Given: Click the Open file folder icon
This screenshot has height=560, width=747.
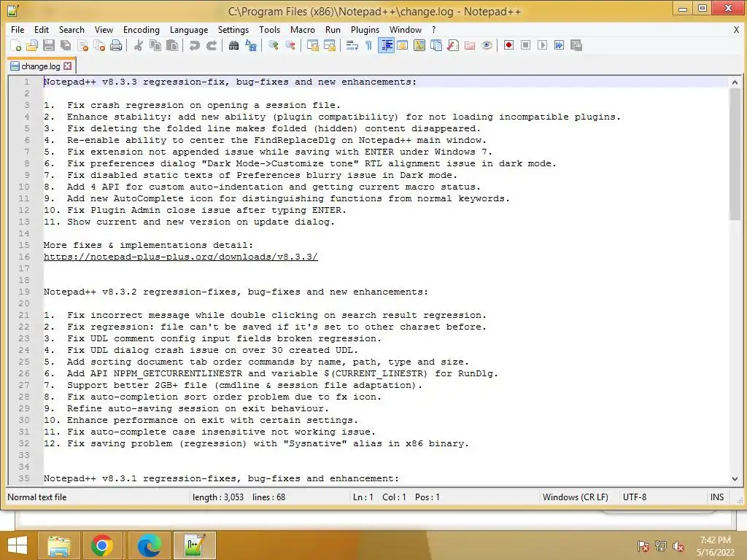Looking at the screenshot, I should point(32,45).
